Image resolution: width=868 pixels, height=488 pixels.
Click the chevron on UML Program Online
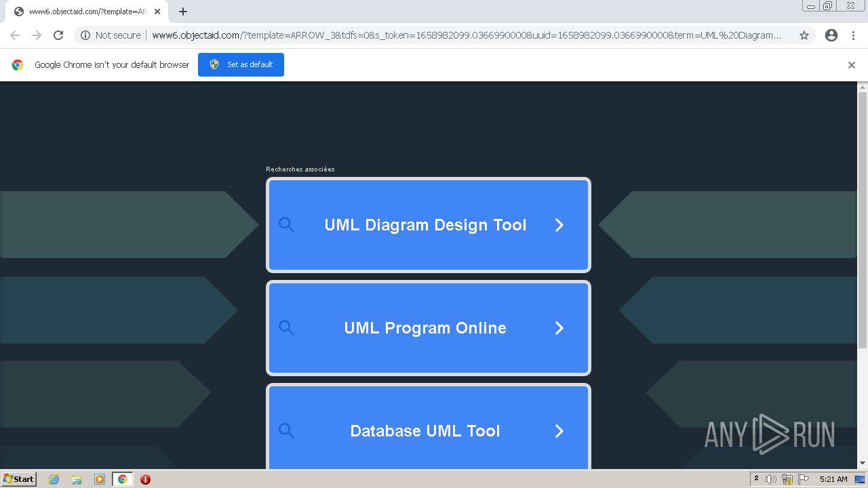[559, 328]
